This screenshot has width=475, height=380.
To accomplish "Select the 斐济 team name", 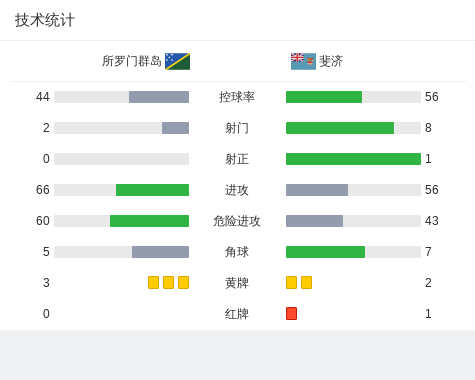I will coord(331,61).
